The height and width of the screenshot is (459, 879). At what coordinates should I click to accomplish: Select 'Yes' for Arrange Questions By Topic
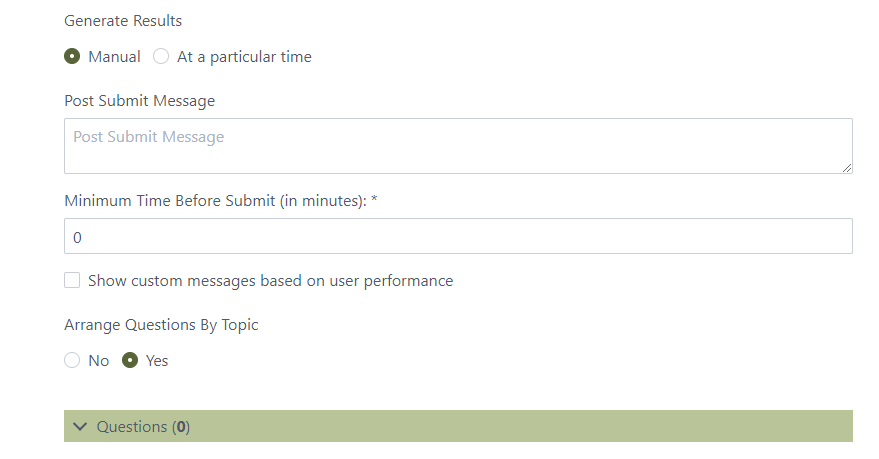pos(130,361)
